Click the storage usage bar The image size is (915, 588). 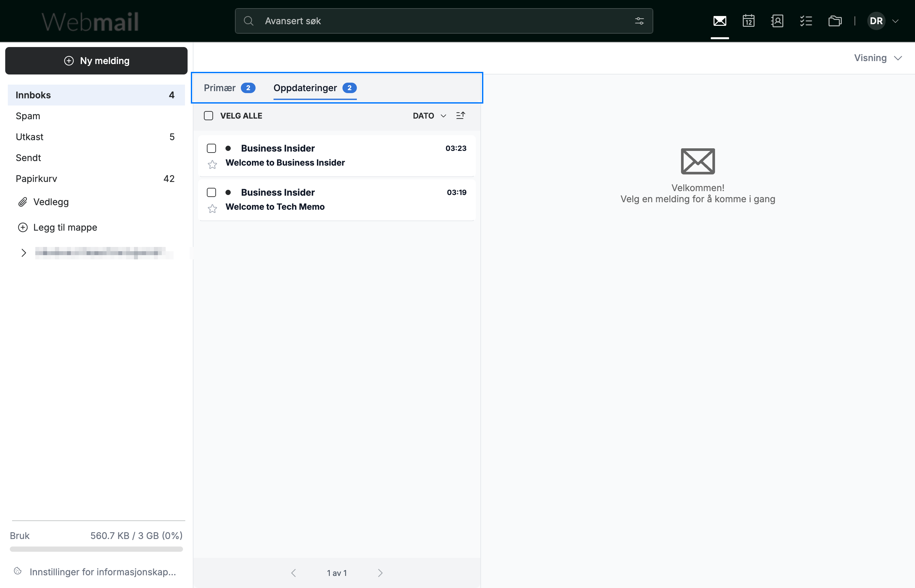[96, 549]
